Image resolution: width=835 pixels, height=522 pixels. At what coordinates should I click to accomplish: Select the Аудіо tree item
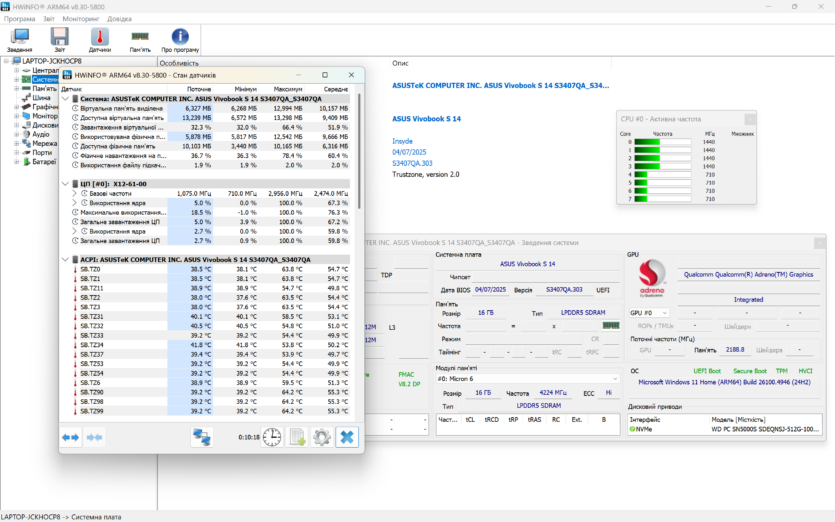tap(40, 134)
